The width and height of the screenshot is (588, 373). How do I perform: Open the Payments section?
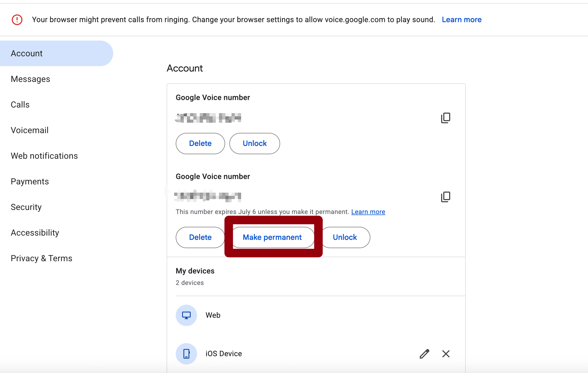[30, 182]
